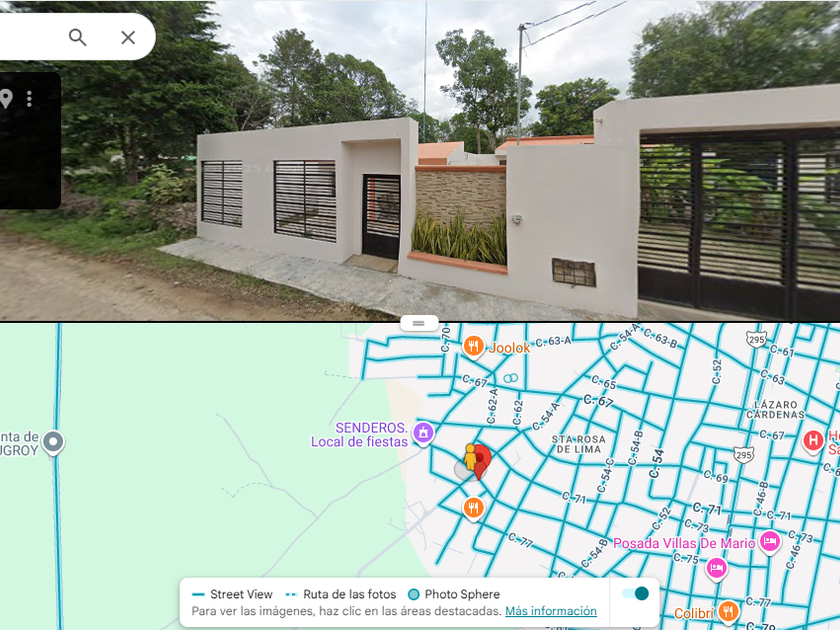
Task: Click the location pin icon in black panel
Action: 6,99
